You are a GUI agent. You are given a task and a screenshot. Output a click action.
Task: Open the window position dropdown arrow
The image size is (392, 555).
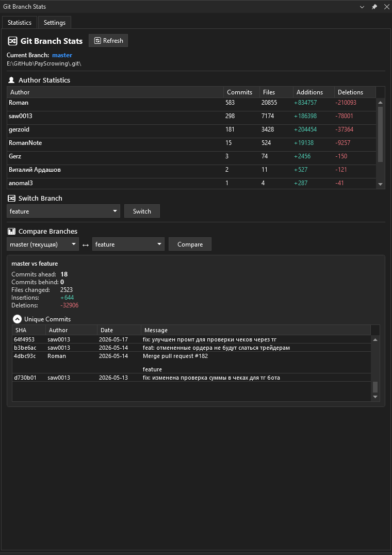[362, 7]
